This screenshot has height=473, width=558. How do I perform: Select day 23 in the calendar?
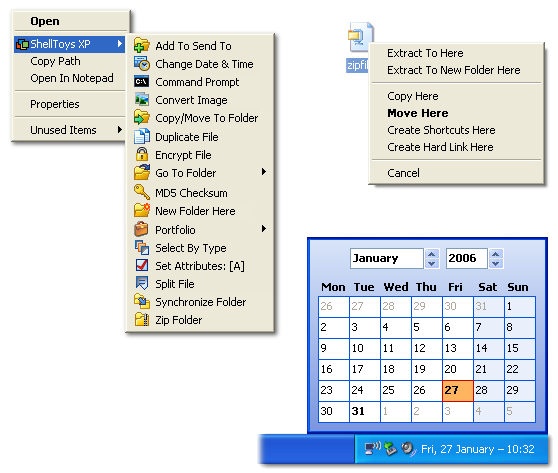point(333,391)
